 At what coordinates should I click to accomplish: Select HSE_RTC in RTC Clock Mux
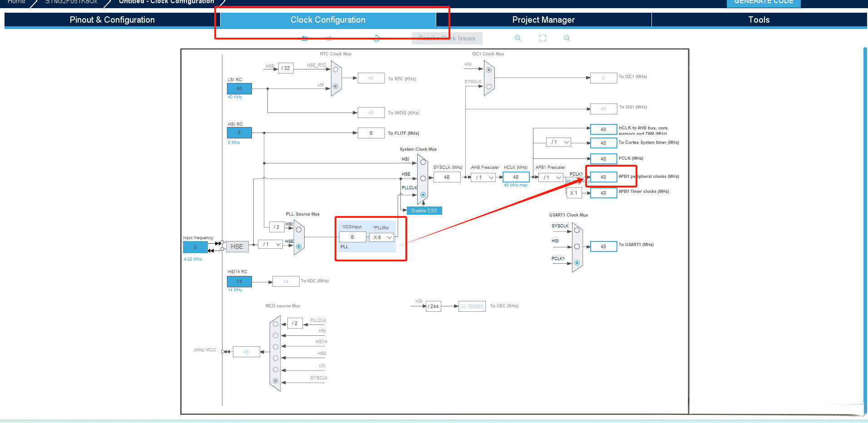tap(335, 69)
